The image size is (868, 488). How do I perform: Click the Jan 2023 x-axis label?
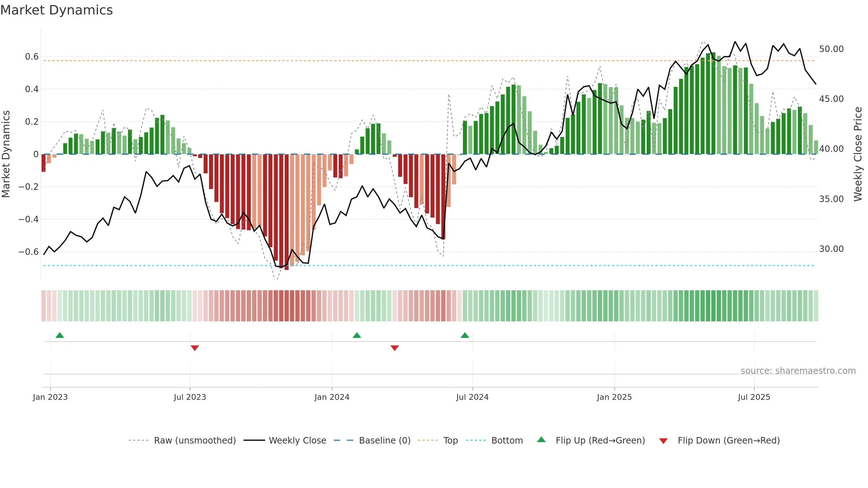coord(50,397)
